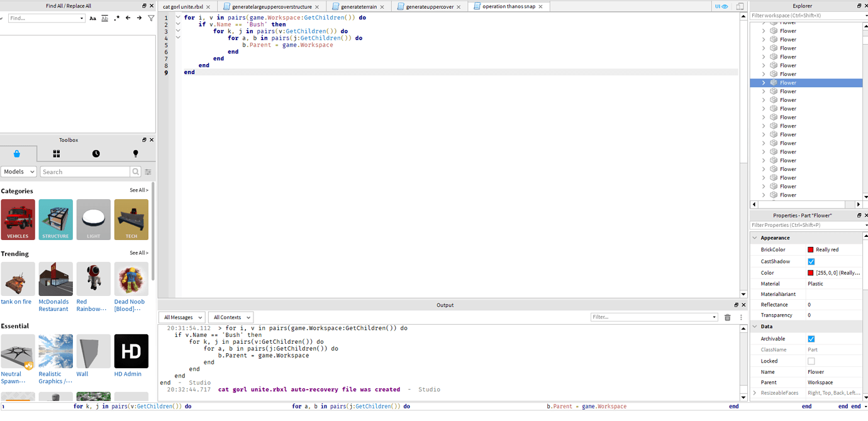Click the Trending See All link
This screenshot has width=868, height=421.
(x=138, y=253)
